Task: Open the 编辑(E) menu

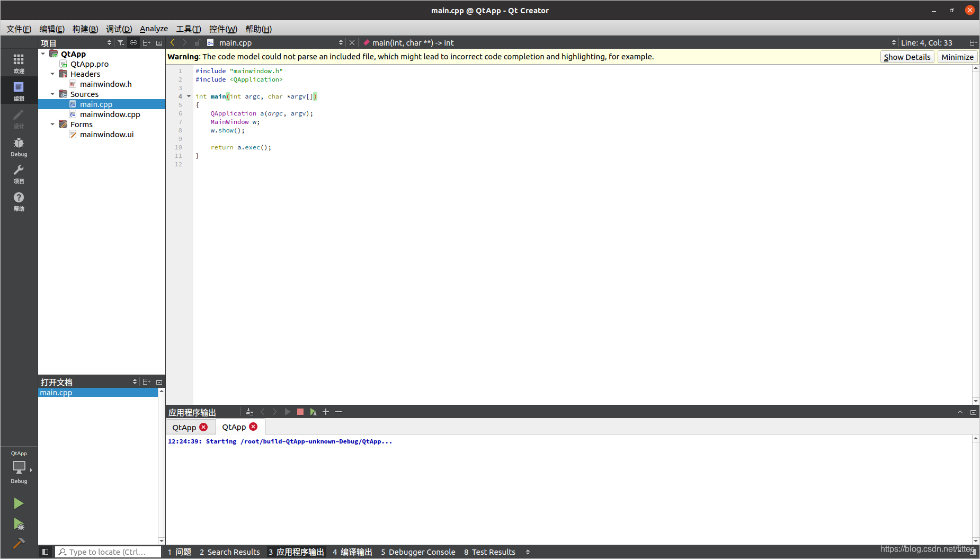Action: click(x=52, y=29)
